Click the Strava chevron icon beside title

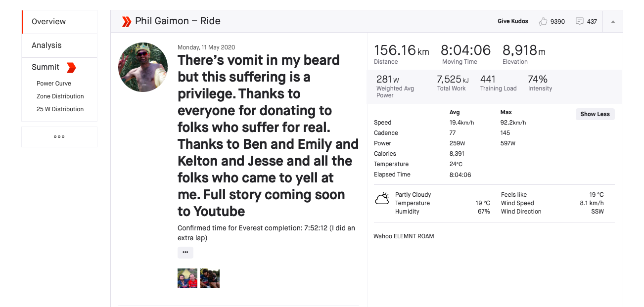(127, 21)
